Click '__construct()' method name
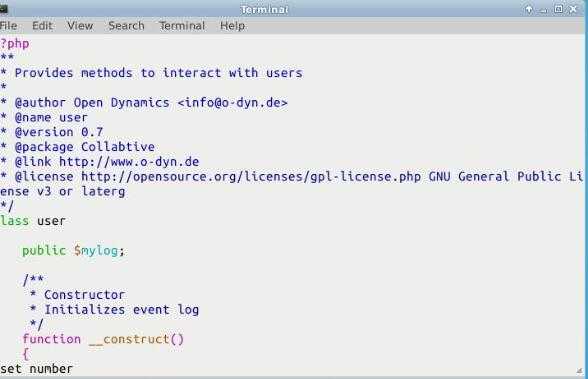The height and width of the screenshot is (379, 588). (136, 339)
